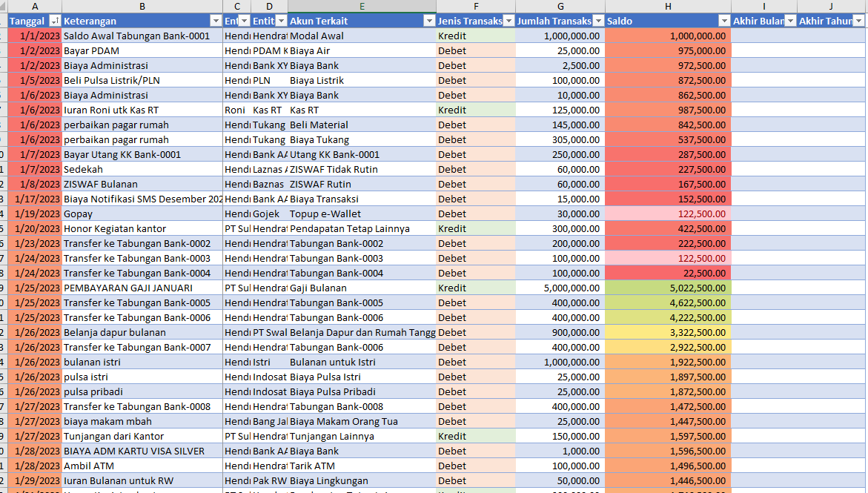Click the 'ZISWAF Bulanan' cell
The height and width of the screenshot is (493, 868).
click(x=142, y=185)
